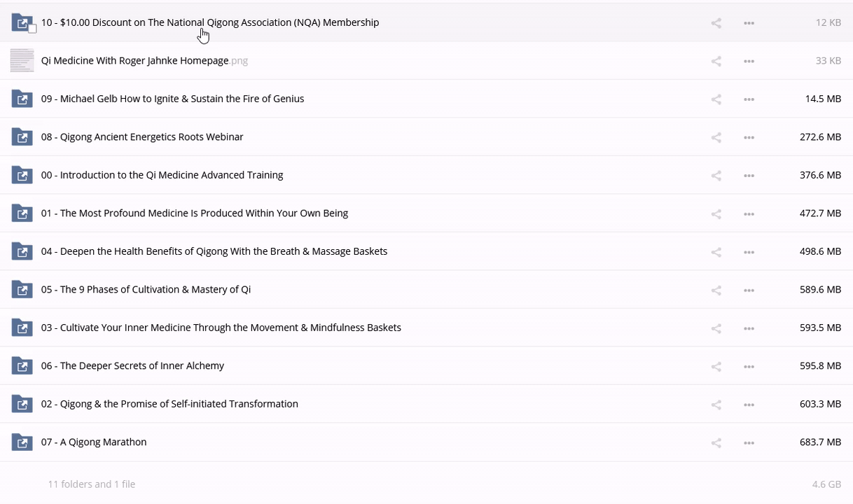
Task: Open the 07 - A Qigong Marathon folder
Action: [94, 442]
